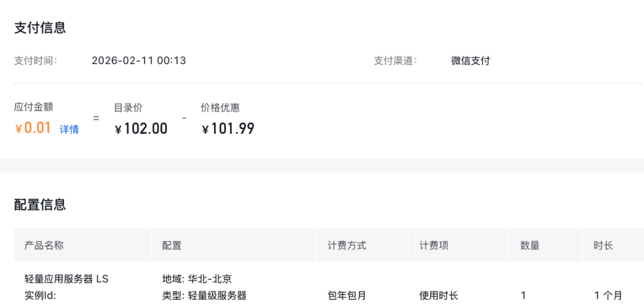This screenshot has height=305, width=644.
Task: Click the 1 个月 duration cell
Action: point(608,295)
